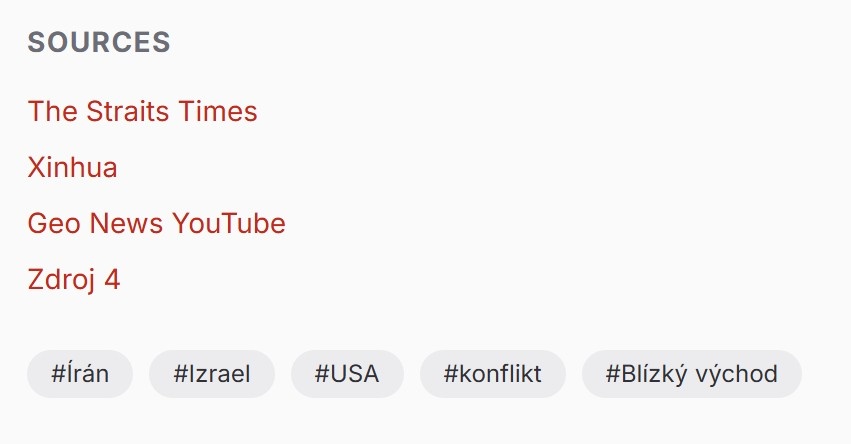View posts with the #konflikt hashtag
This screenshot has height=444, width=851.
(492, 374)
